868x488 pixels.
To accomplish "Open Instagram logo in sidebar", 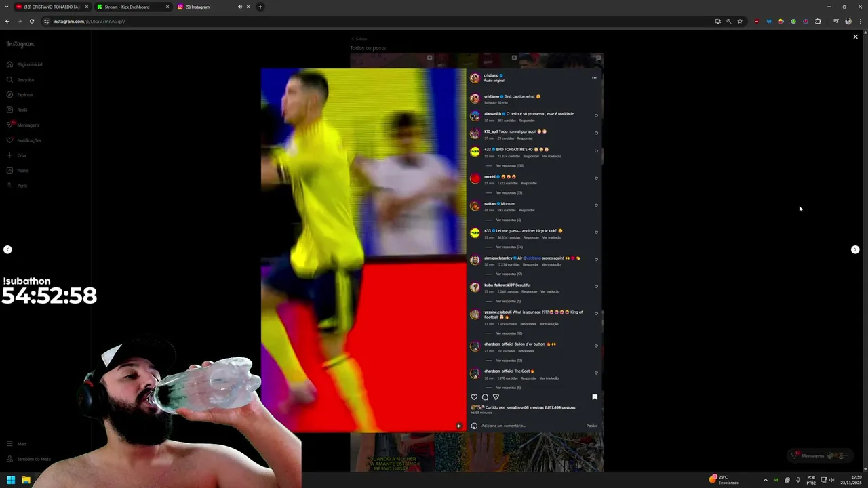I will 20,44.
